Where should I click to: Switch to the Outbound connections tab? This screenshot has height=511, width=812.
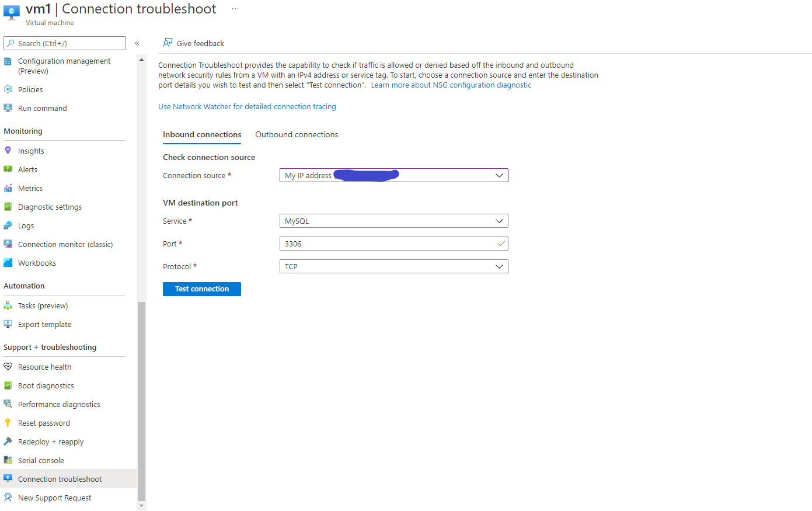coord(297,134)
